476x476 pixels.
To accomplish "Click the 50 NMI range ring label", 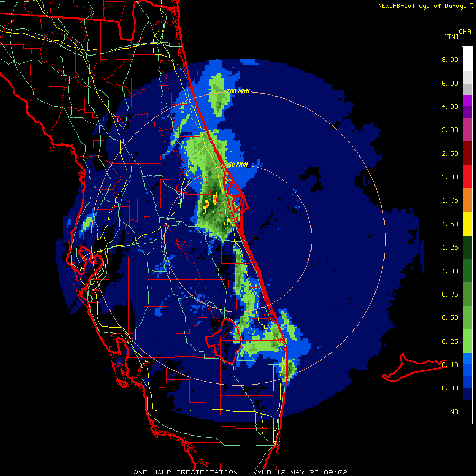I will (239, 165).
